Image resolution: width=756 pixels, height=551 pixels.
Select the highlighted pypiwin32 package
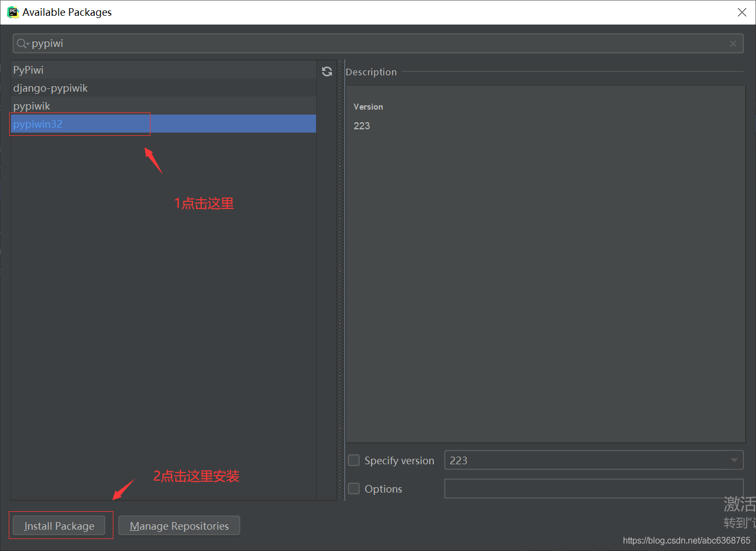pyautogui.click(x=38, y=124)
